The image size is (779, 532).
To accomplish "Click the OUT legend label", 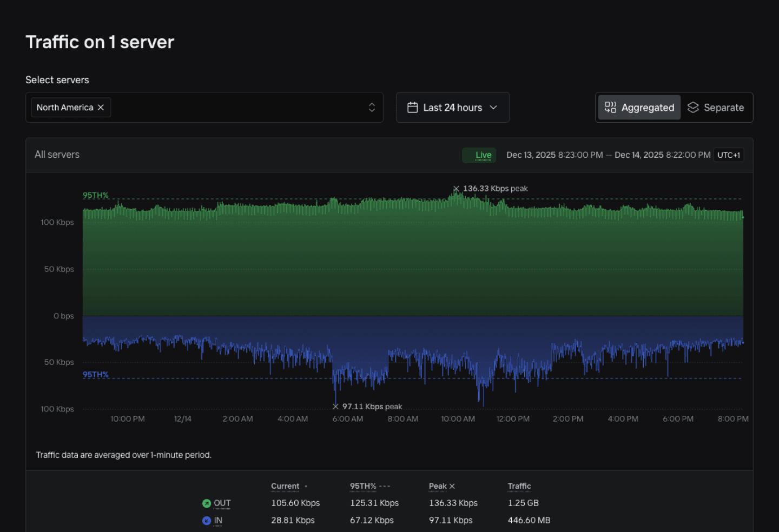I will click(222, 503).
